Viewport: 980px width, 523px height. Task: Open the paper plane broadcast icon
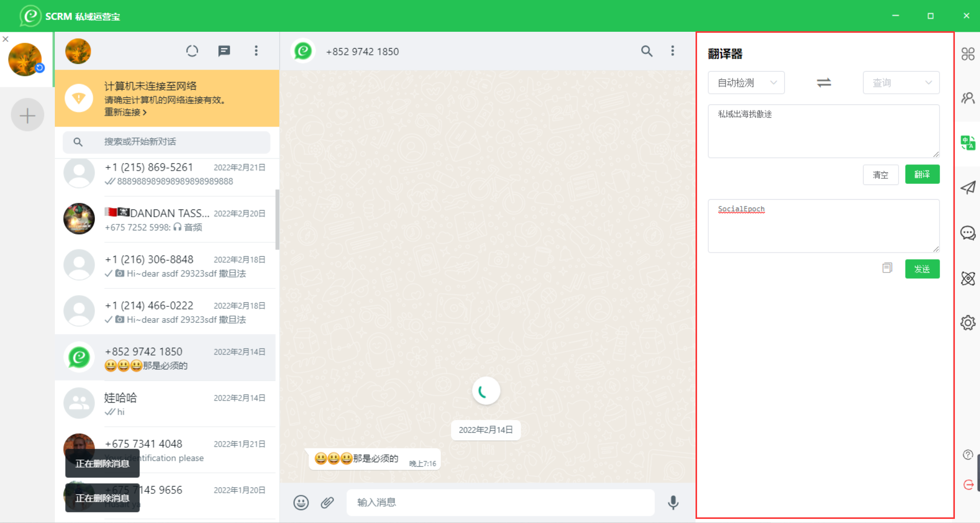(x=968, y=187)
